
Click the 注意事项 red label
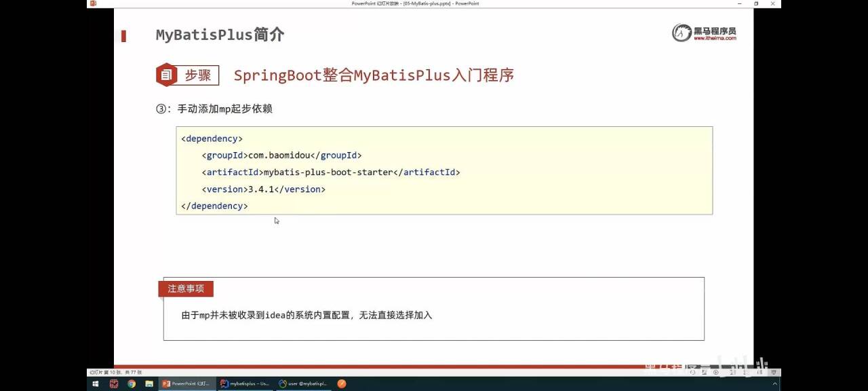(x=186, y=288)
